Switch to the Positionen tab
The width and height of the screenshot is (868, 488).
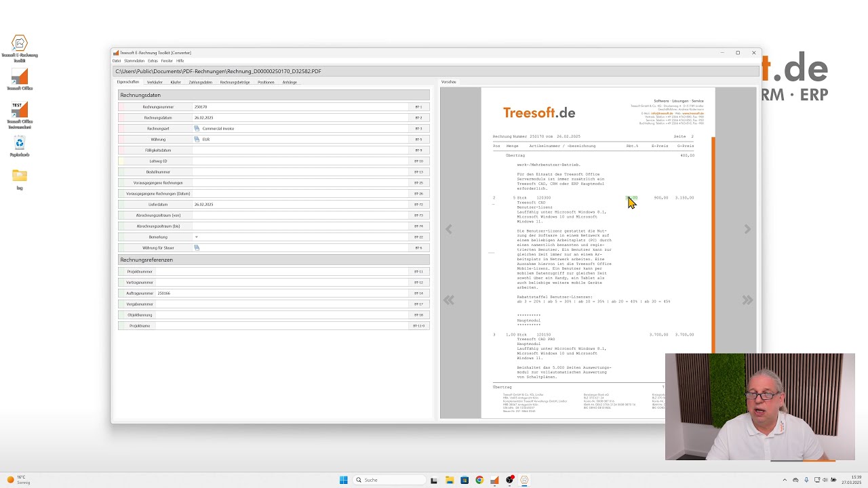point(266,82)
